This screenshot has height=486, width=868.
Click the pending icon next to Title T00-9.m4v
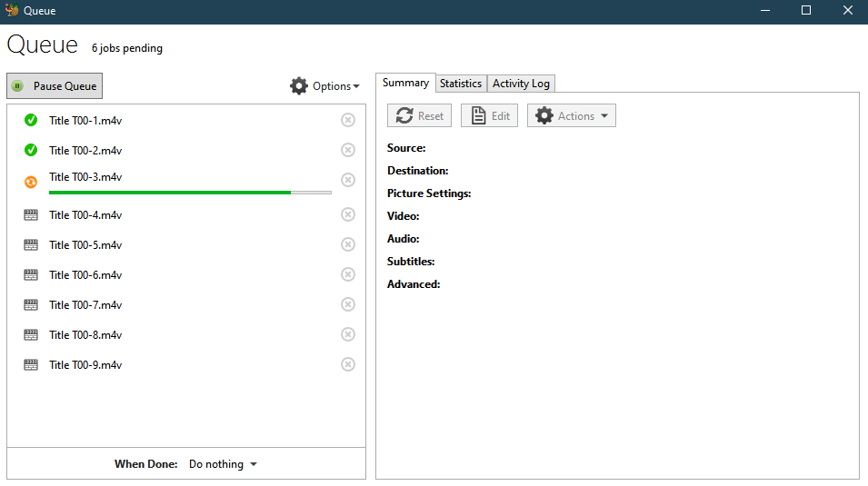point(31,364)
